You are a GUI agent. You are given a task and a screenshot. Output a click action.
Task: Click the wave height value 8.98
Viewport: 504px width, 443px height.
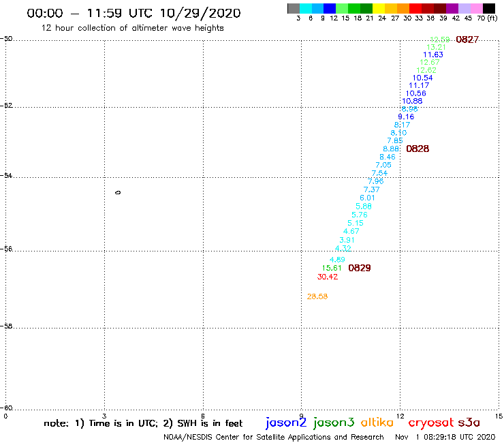coord(409,109)
